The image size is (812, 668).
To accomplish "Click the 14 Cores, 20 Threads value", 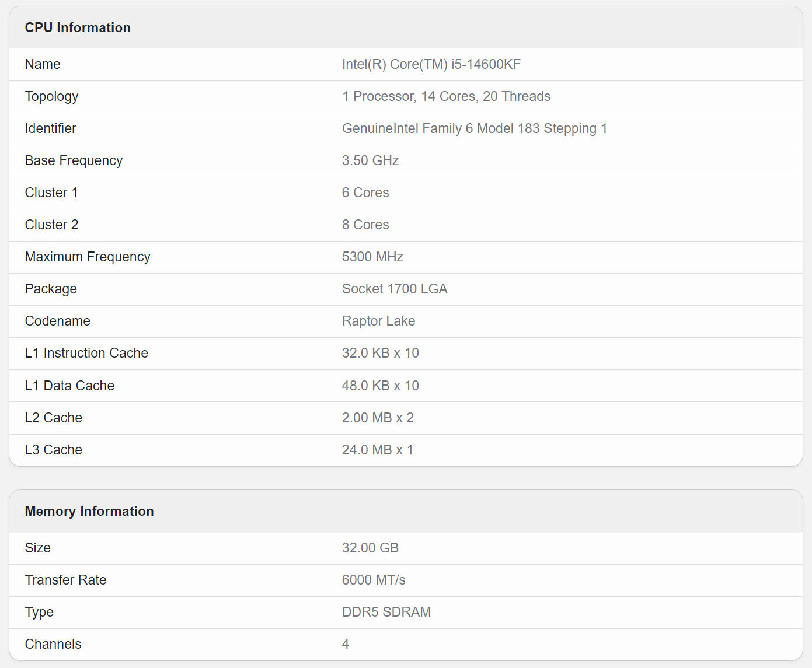I will coord(446,96).
